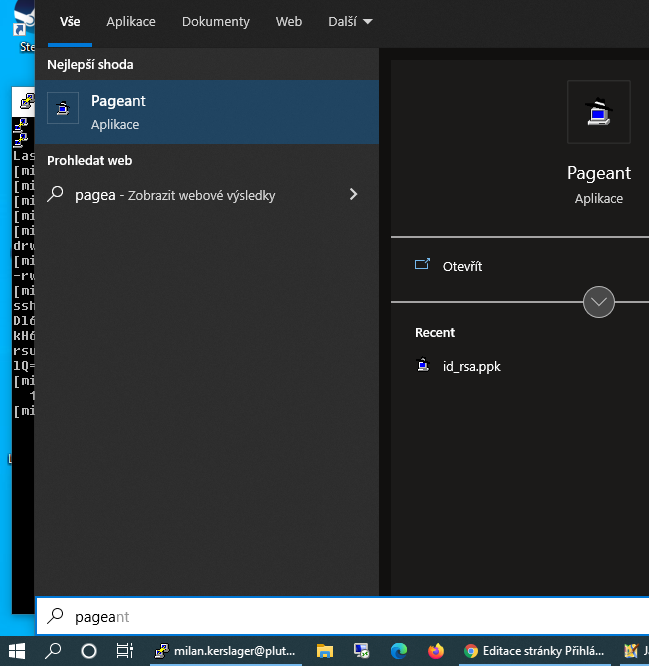The height and width of the screenshot is (666, 649).
Task: Launch Microsoft Edge from taskbar
Action: point(399,651)
